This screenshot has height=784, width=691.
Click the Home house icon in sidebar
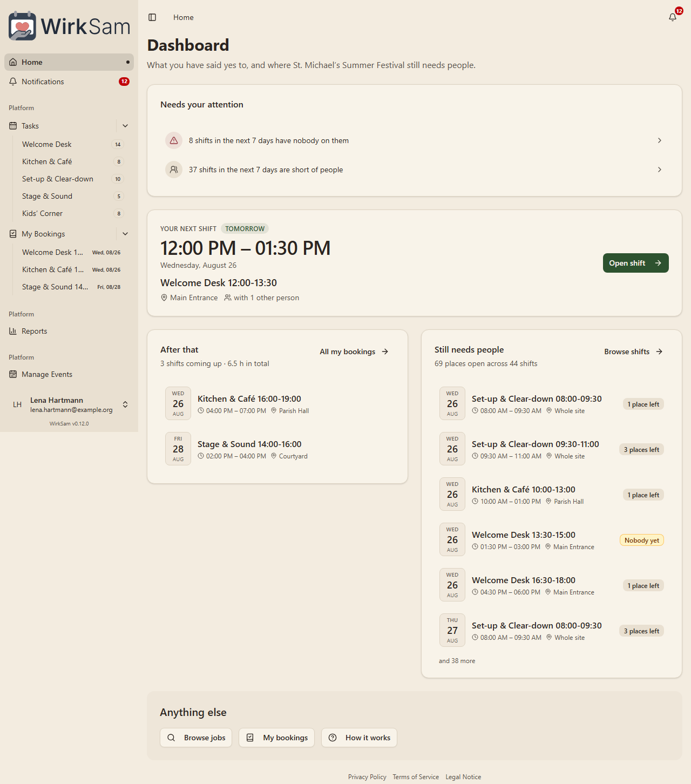(x=13, y=62)
